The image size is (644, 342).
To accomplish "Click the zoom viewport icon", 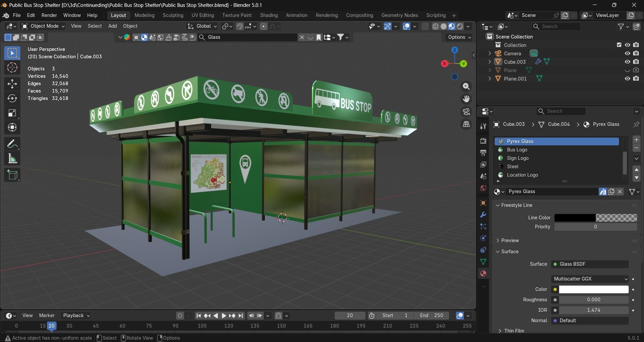I will pyautogui.click(x=466, y=86).
